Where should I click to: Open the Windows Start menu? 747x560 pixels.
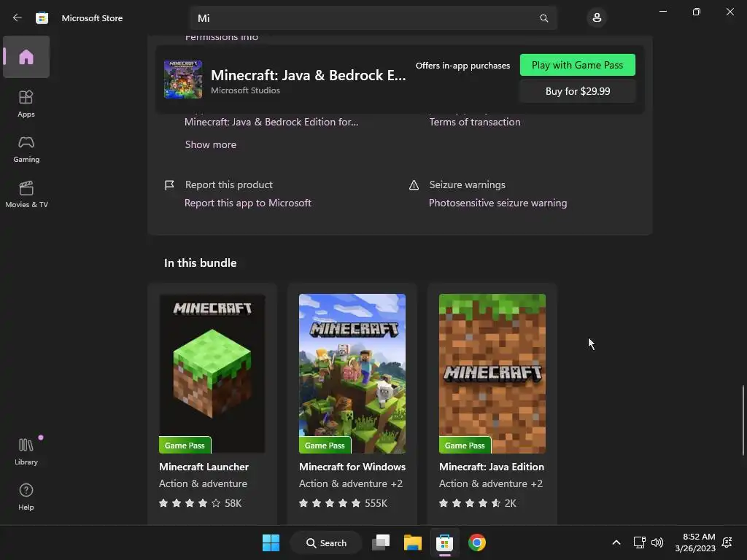click(x=271, y=542)
